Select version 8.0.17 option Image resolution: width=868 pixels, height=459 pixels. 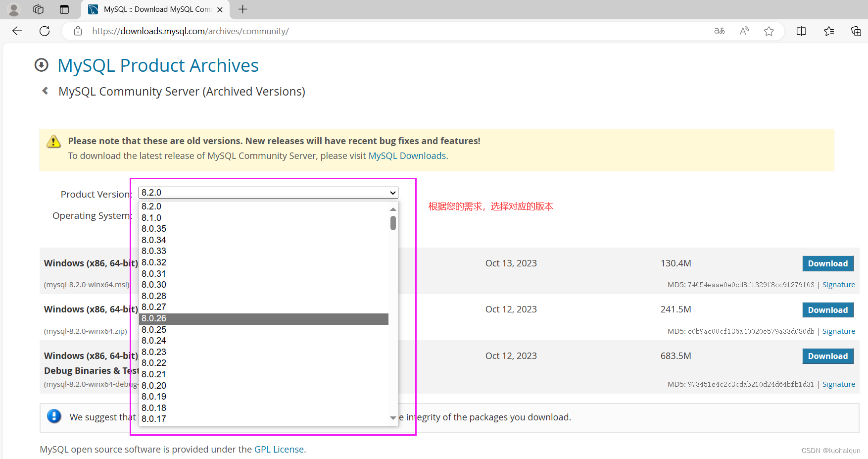click(265, 419)
